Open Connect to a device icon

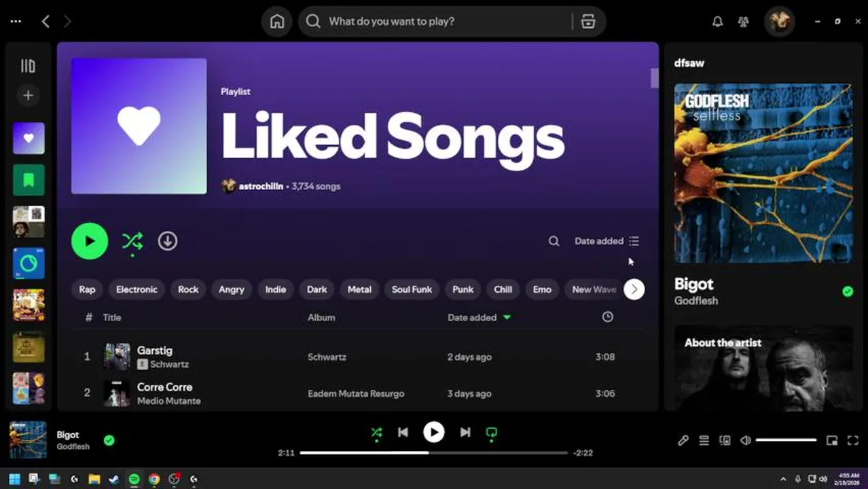click(x=725, y=440)
